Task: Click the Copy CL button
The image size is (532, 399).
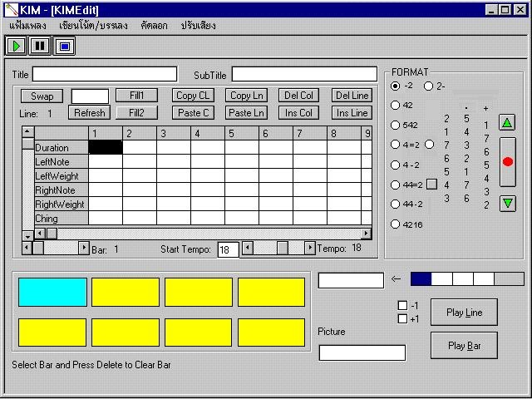Action: pos(193,96)
